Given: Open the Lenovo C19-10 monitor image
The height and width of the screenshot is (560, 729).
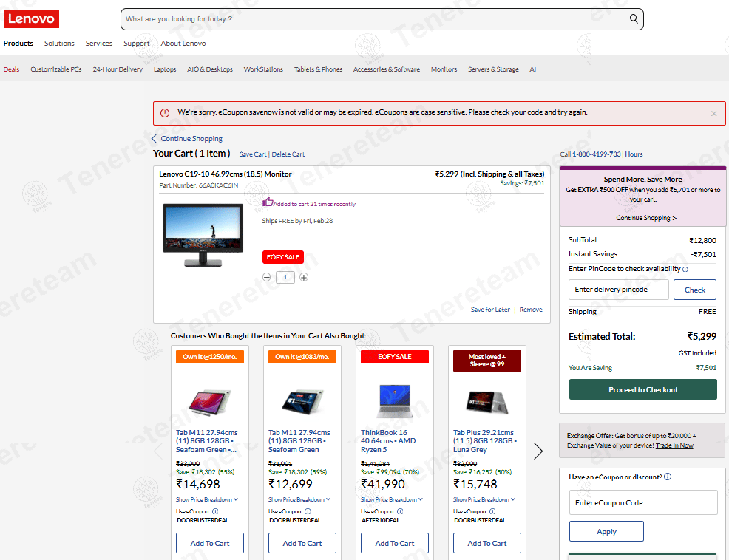Looking at the screenshot, I should [x=203, y=235].
